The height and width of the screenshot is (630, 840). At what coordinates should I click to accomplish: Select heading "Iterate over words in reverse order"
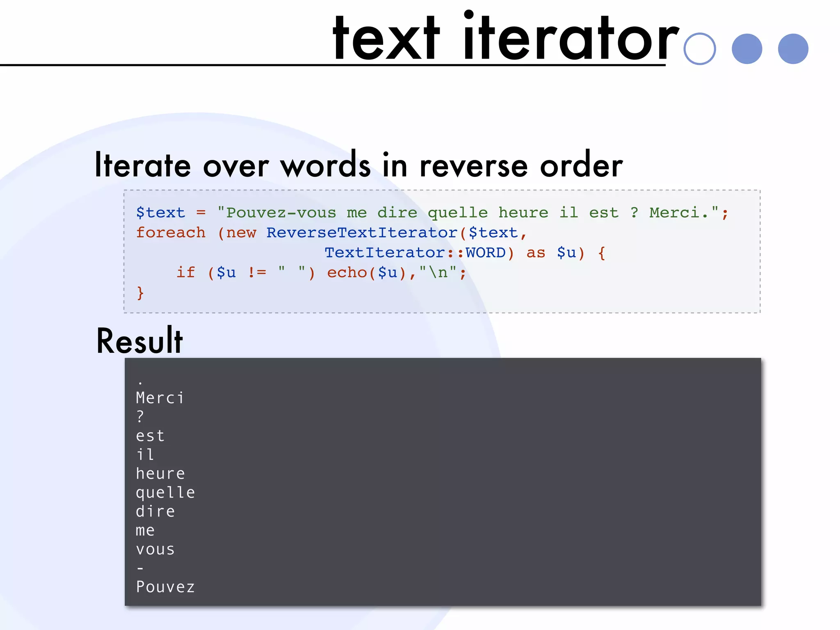(x=358, y=165)
